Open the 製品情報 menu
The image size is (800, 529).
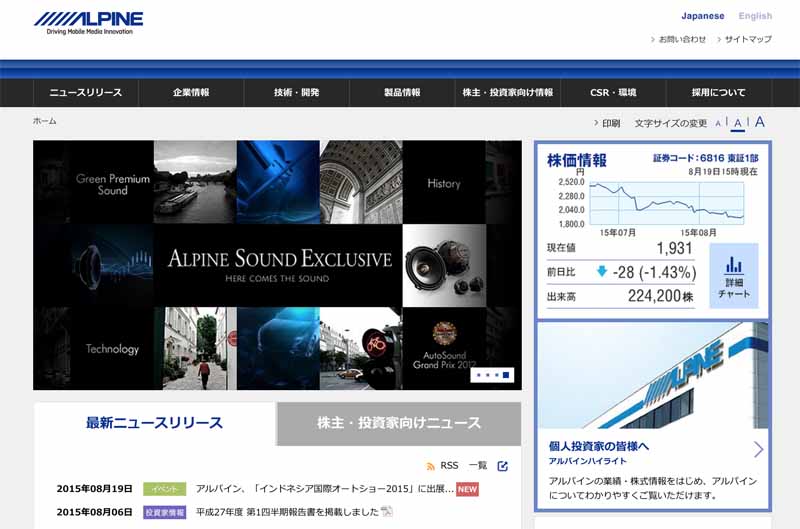(x=402, y=92)
